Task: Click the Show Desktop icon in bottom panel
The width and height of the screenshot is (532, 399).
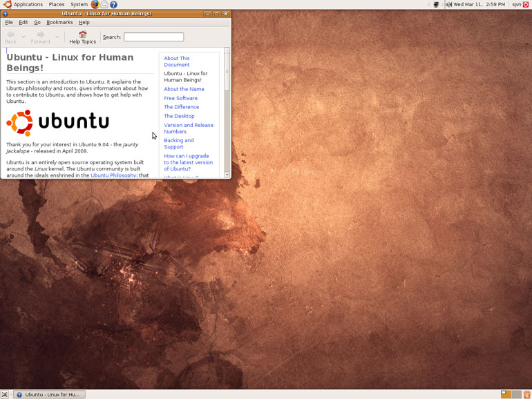Action: click(4, 395)
